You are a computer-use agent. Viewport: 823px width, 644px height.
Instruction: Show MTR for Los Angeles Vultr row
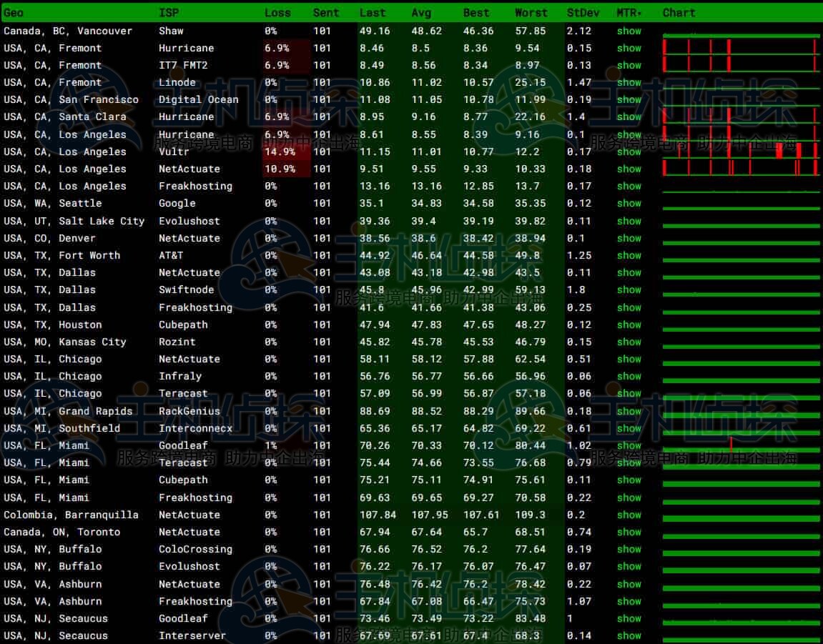click(629, 152)
